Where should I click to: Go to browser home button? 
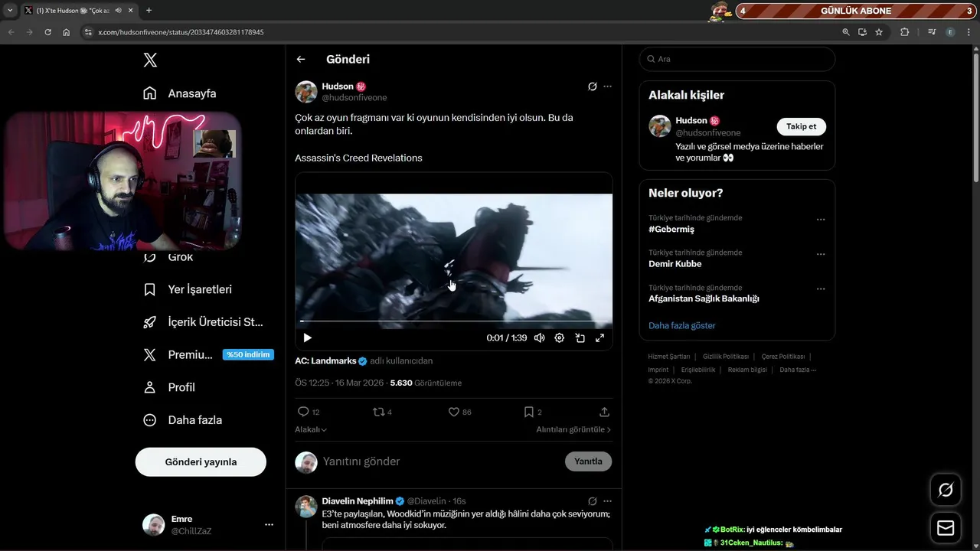(x=66, y=32)
